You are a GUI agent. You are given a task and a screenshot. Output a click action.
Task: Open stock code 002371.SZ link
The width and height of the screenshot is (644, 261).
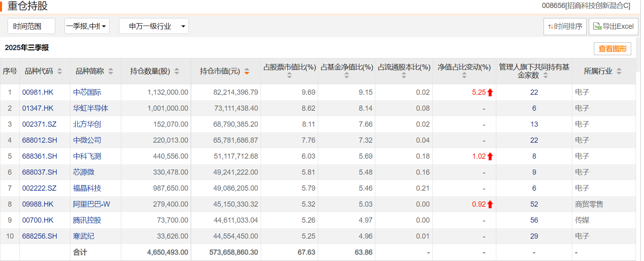(x=39, y=124)
